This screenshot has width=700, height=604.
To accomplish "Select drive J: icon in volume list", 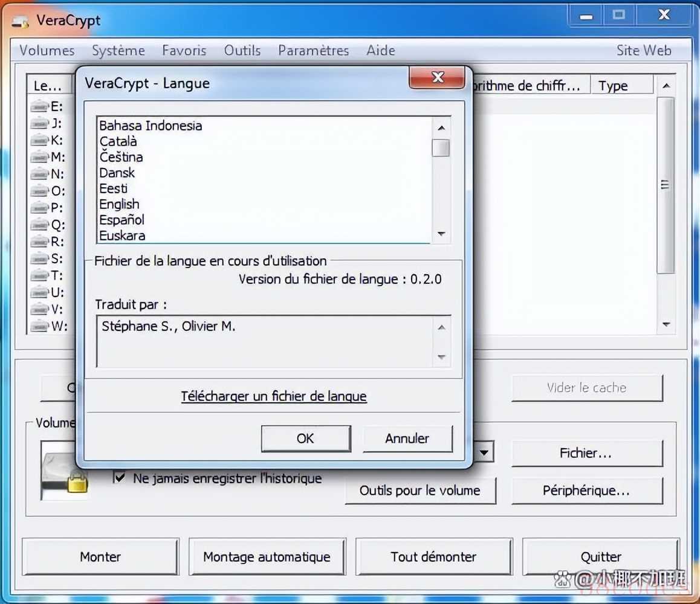I will pyautogui.click(x=39, y=123).
